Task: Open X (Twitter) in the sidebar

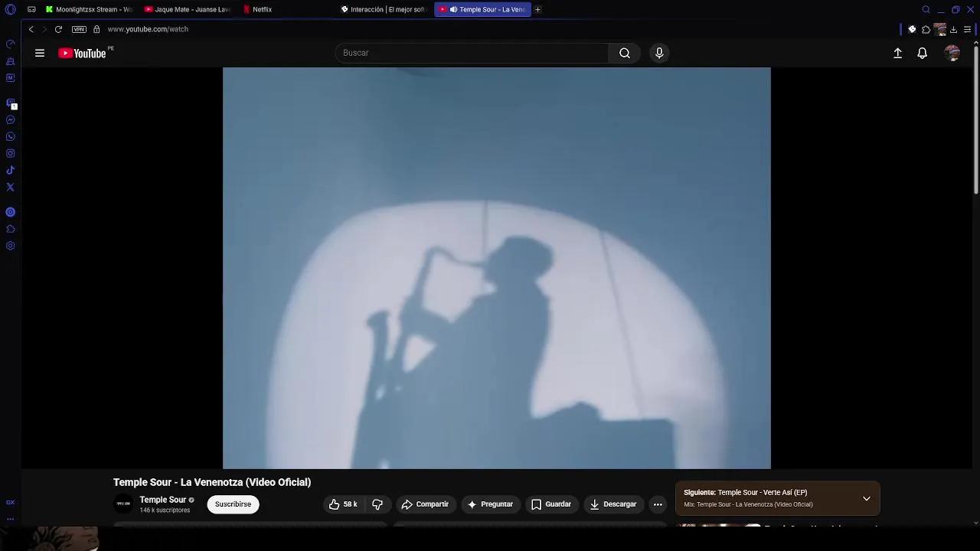Action: [11, 187]
